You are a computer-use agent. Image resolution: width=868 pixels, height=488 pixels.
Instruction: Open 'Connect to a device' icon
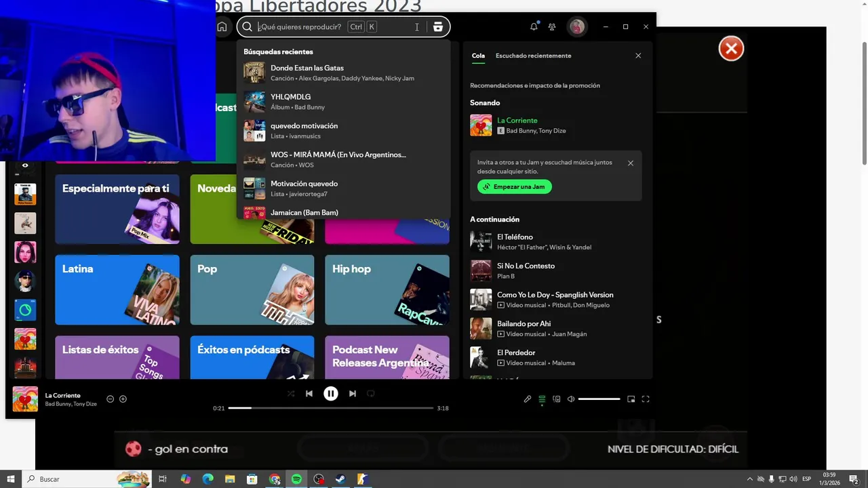(x=557, y=399)
